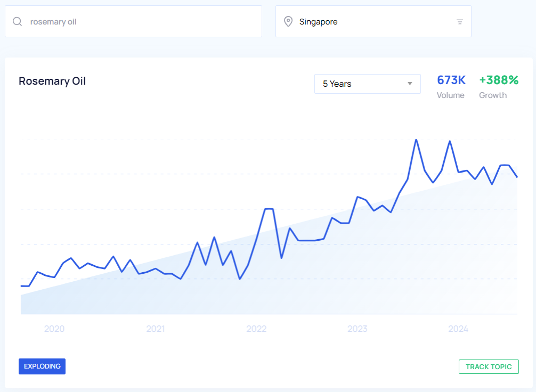Select the 2023 label on the axis
The image size is (536, 392).
tap(357, 329)
